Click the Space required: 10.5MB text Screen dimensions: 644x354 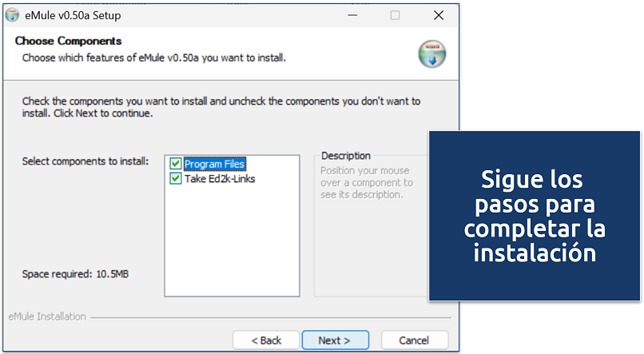76,274
